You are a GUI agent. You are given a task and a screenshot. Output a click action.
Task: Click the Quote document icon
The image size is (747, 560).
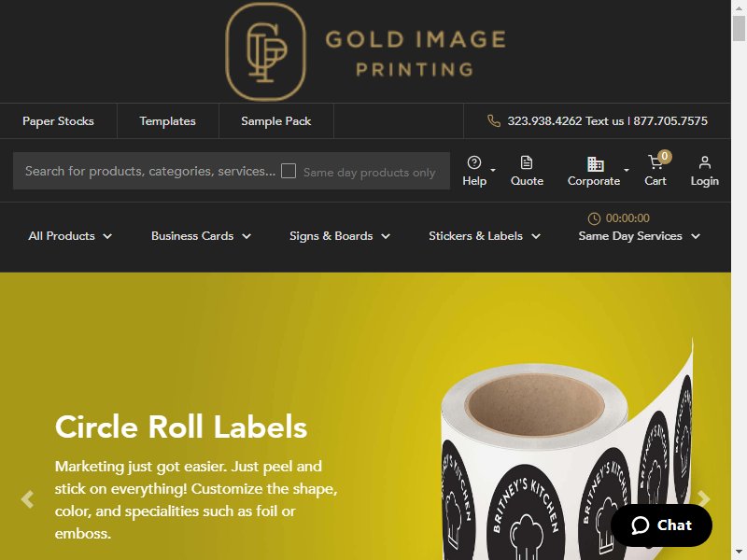(527, 162)
